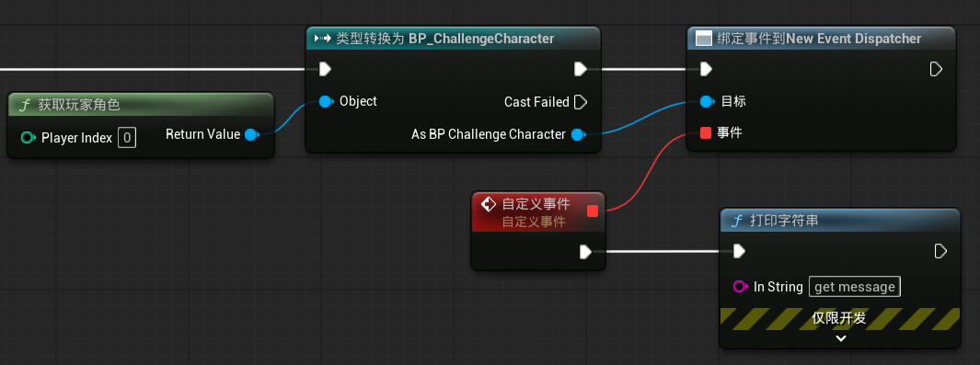Viewport: 980px width, 365px height.
Task: Click the function icon on 获取玩家角色 node
Action: pos(25,105)
